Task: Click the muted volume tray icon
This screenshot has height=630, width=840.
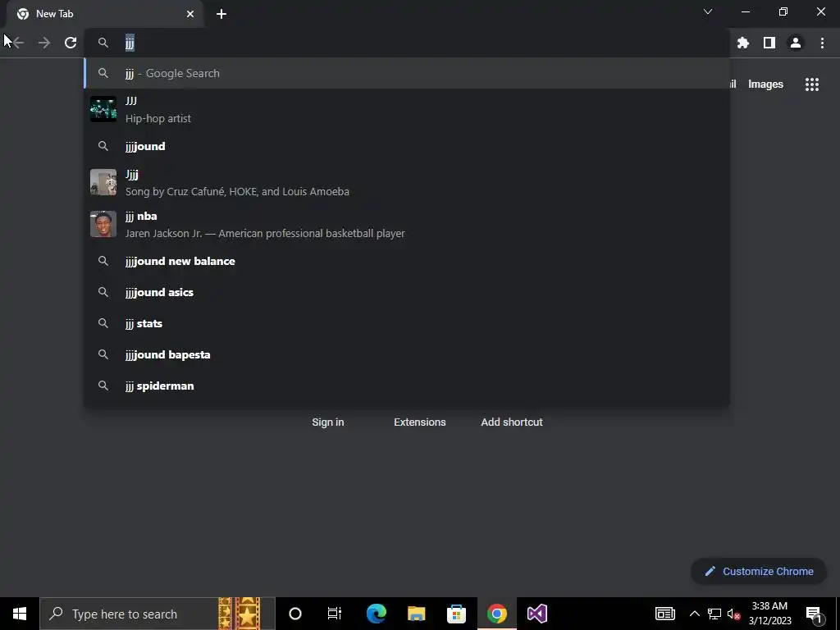Action: click(x=734, y=614)
